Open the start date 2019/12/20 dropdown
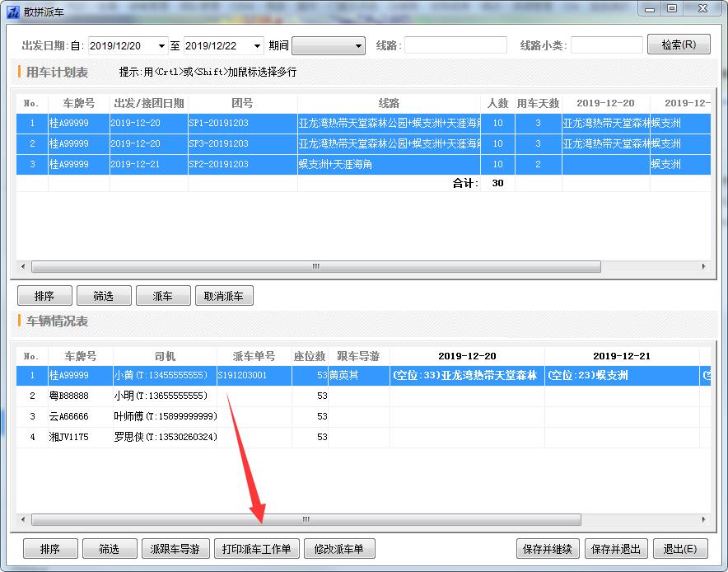The image size is (728, 572). click(x=161, y=46)
